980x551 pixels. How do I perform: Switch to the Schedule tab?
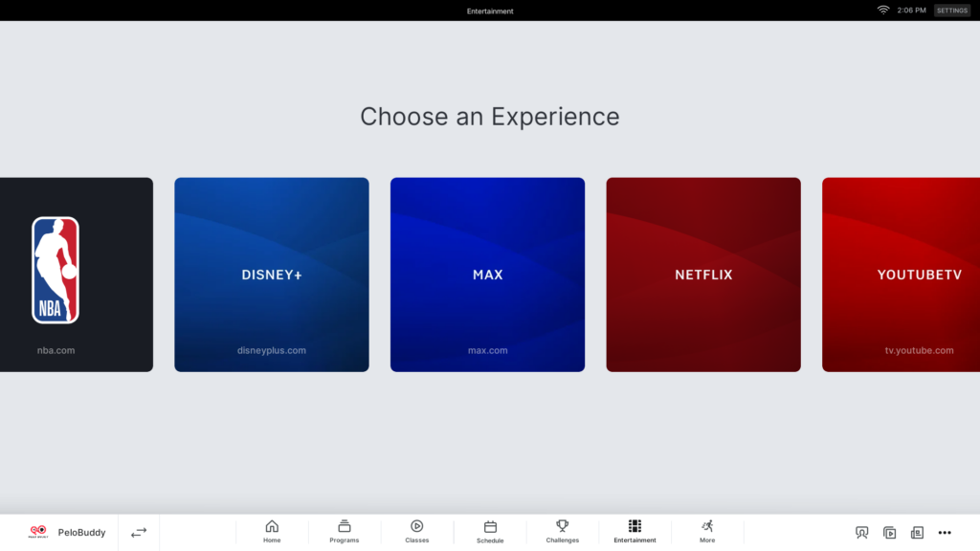pyautogui.click(x=490, y=532)
